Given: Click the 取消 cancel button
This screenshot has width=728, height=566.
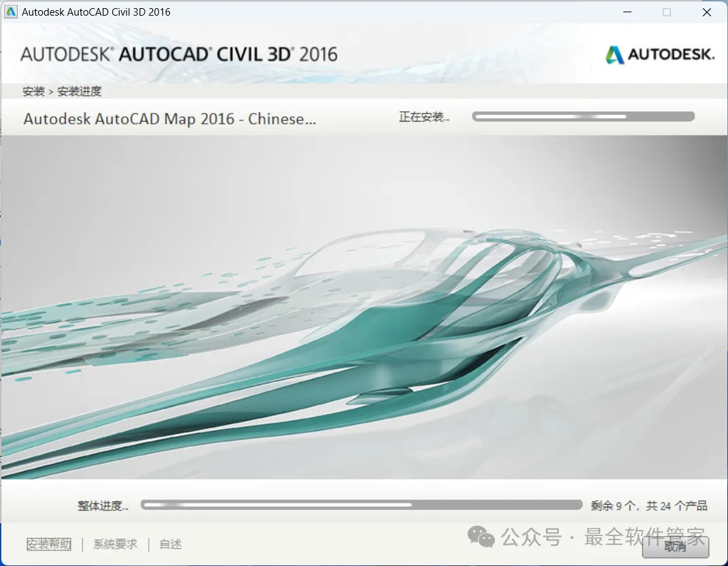Looking at the screenshot, I should 675,546.
